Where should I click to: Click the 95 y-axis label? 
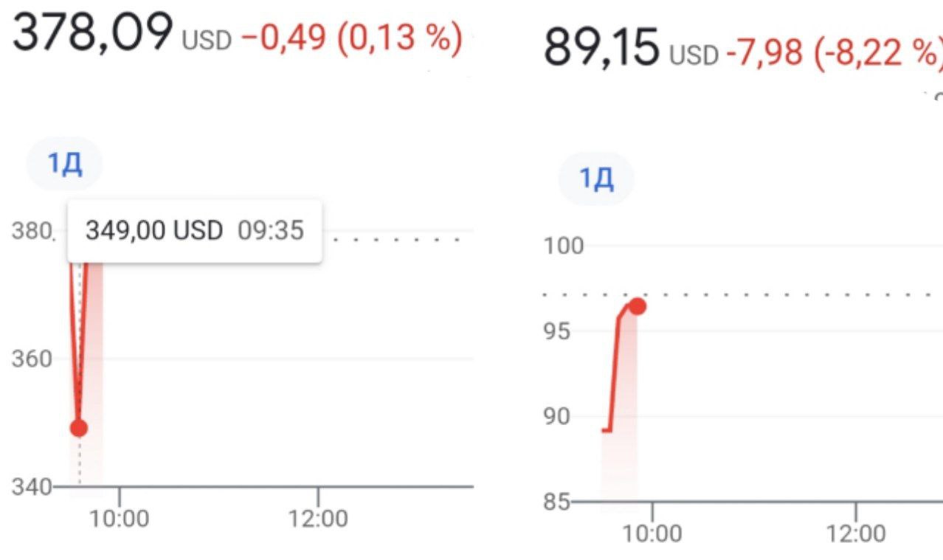[558, 331]
